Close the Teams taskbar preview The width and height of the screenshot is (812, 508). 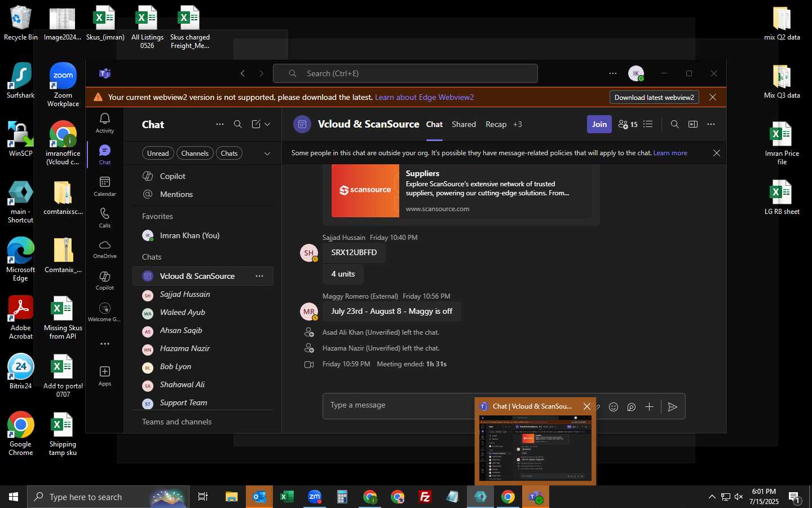pyautogui.click(x=586, y=406)
